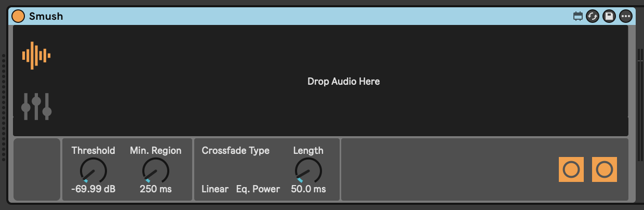Select the Linear crossfade type
644x210 pixels.
pos(215,189)
